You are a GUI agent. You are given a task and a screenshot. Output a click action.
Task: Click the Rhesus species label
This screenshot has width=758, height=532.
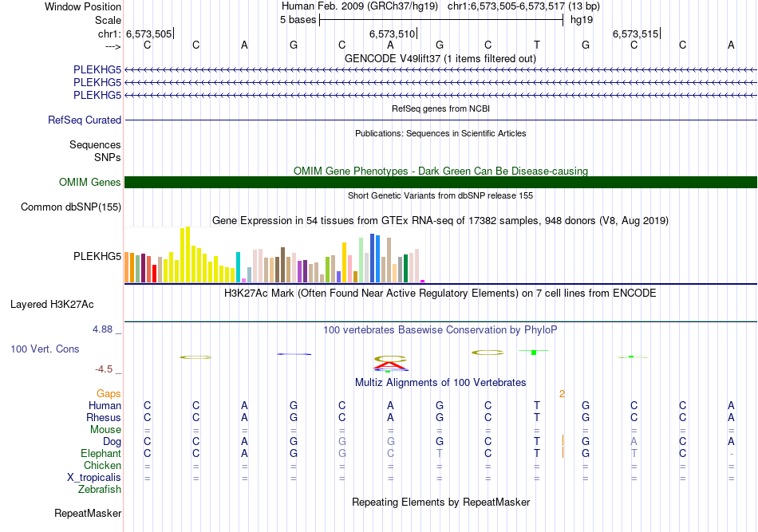click(104, 417)
